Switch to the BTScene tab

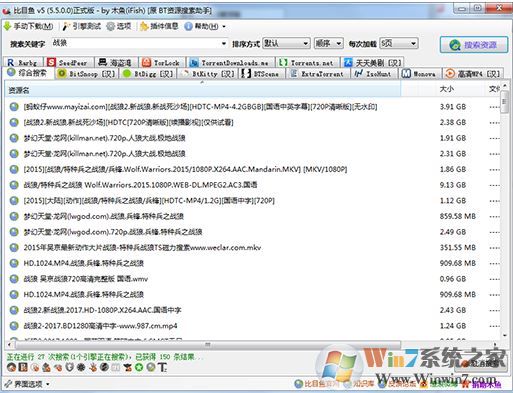(262, 74)
